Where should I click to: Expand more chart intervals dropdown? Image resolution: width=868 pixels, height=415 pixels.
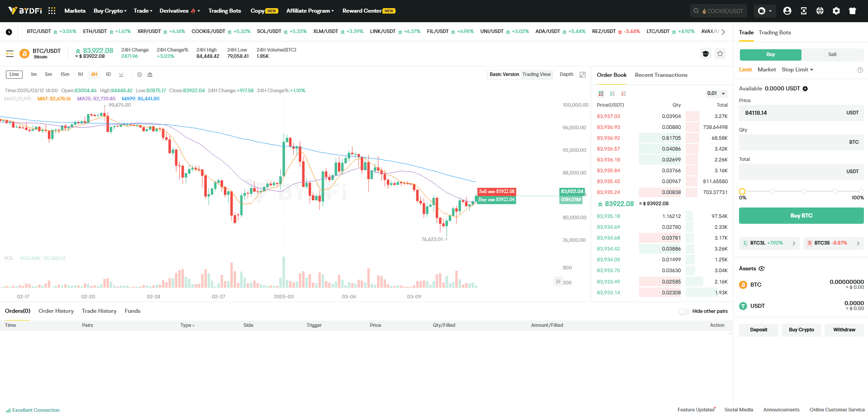121,75
